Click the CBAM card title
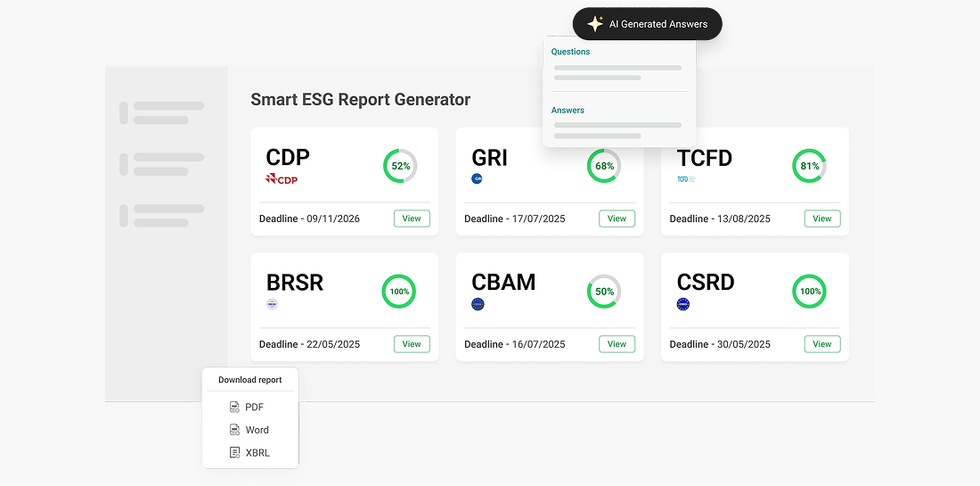The width and height of the screenshot is (980, 486). (503, 283)
